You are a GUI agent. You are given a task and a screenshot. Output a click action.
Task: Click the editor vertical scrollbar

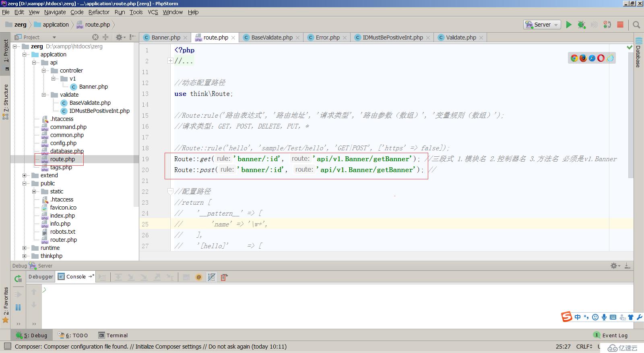click(630, 115)
